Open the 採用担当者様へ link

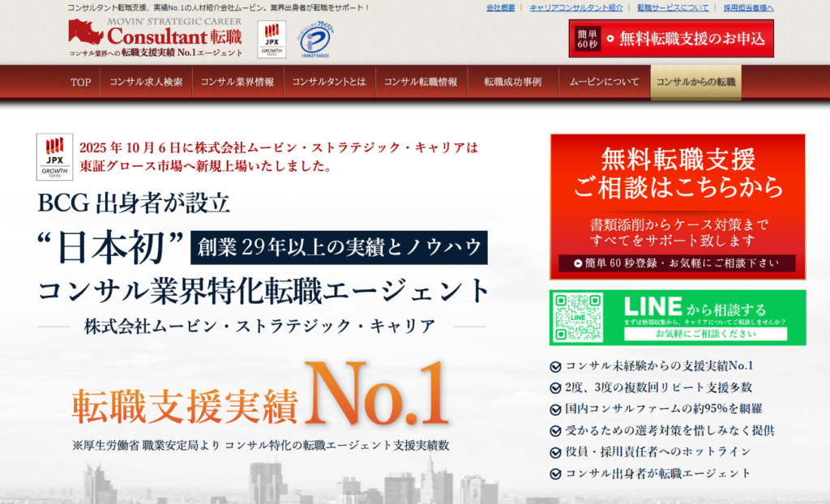(748, 8)
